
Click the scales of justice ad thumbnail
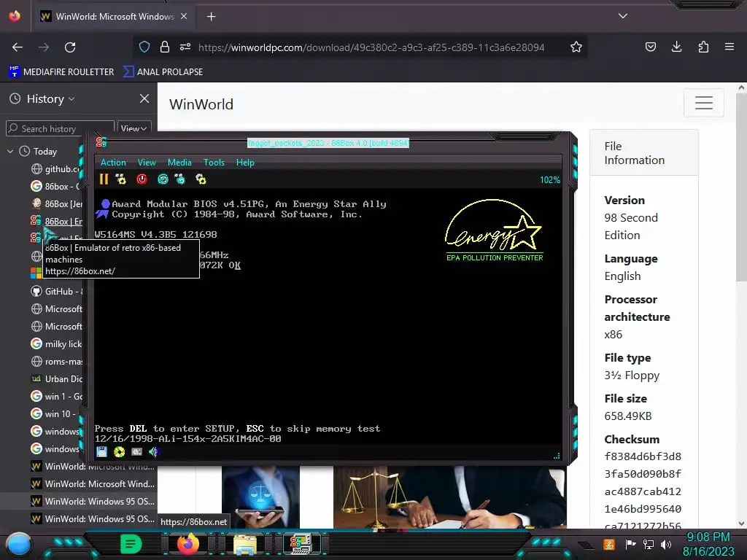point(449,497)
